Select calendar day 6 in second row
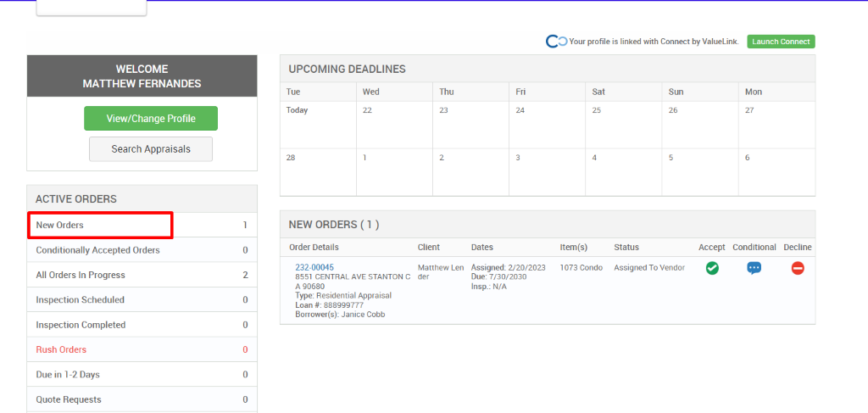This screenshot has width=868, height=413. tap(776, 172)
